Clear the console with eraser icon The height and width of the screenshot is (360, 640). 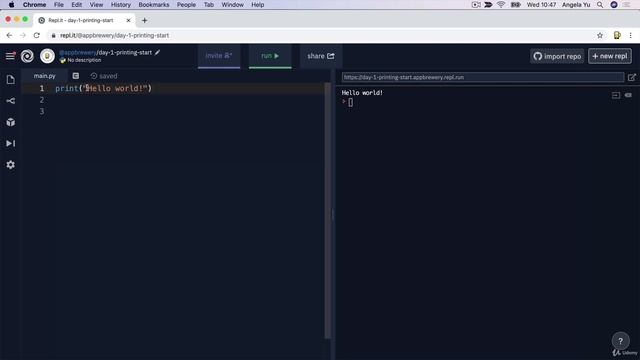(628, 95)
